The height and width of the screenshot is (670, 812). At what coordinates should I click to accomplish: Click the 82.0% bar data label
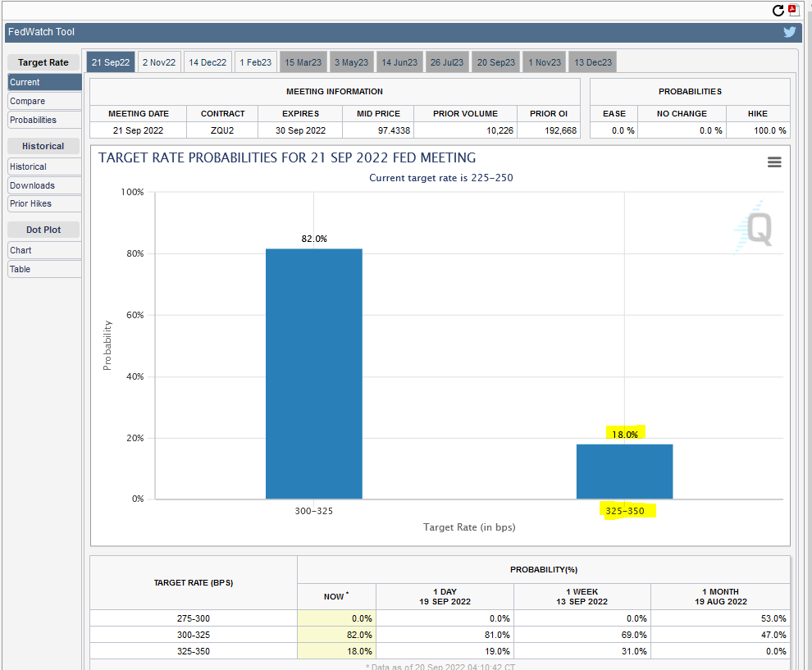(314, 239)
